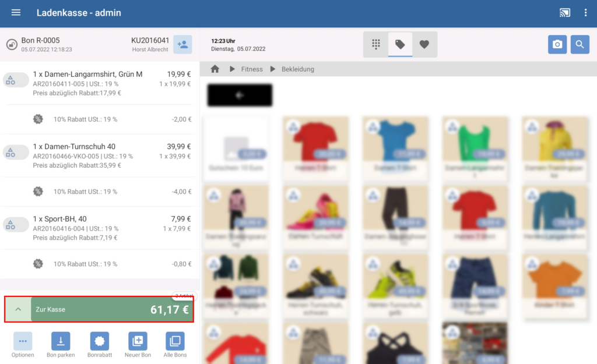The height and width of the screenshot is (364, 597).
Task: Switch to the favorites heart tab
Action: [424, 44]
